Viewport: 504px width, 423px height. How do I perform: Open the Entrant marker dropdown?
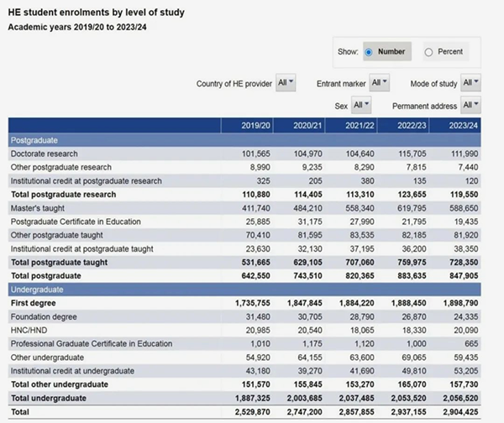pos(380,82)
